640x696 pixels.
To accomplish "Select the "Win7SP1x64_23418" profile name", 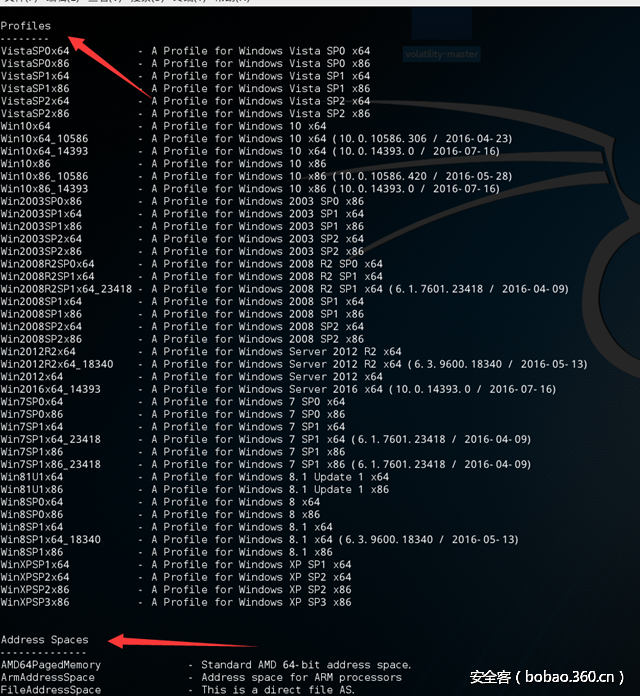I will [x=51, y=439].
